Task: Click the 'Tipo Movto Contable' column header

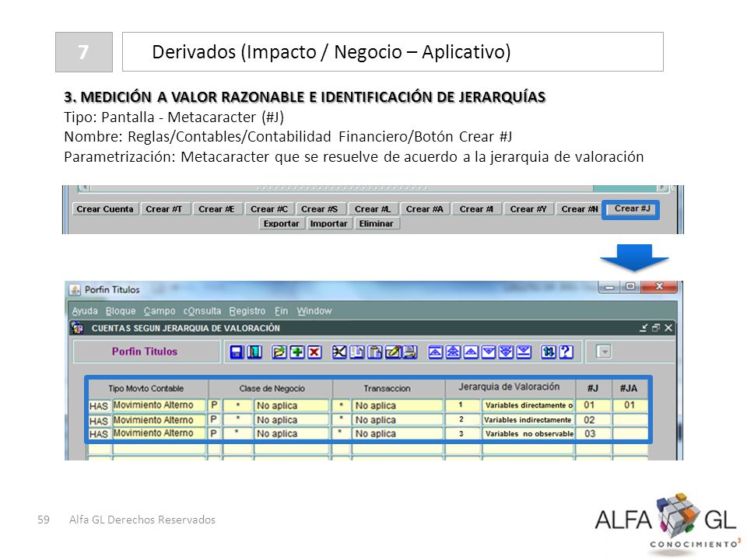Action: click(146, 389)
